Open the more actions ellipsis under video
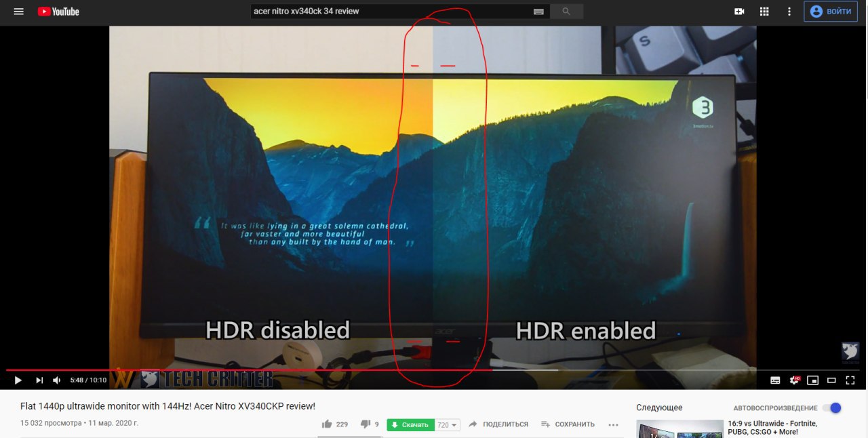 [x=614, y=425]
